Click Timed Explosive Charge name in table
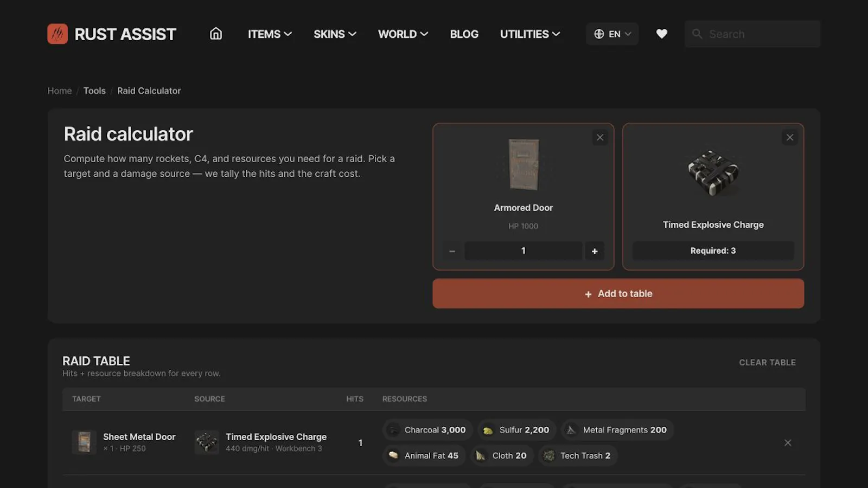 (x=276, y=436)
